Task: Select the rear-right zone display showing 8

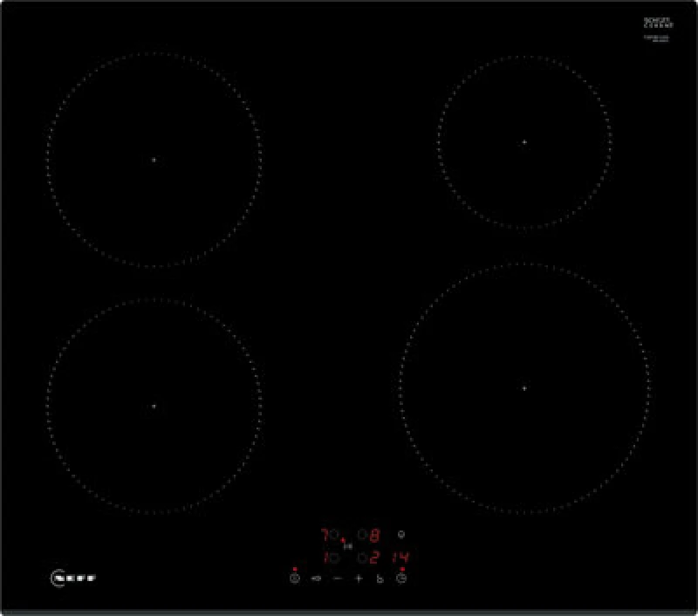Action: click(373, 533)
